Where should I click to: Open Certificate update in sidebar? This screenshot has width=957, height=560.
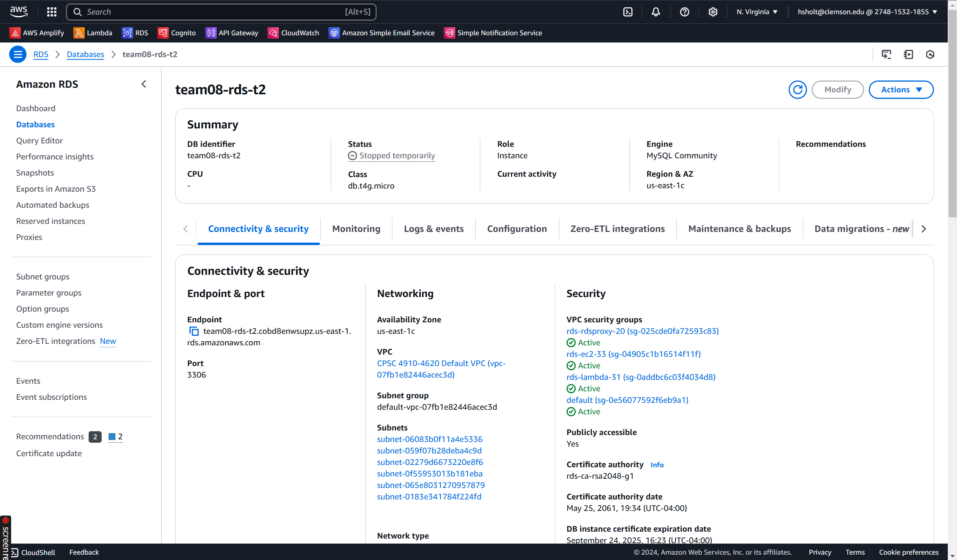point(49,453)
